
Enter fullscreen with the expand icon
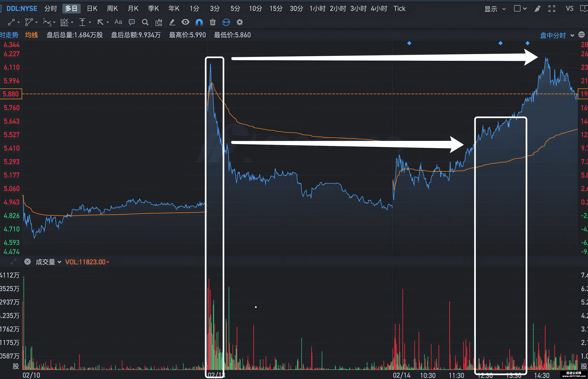[552, 9]
